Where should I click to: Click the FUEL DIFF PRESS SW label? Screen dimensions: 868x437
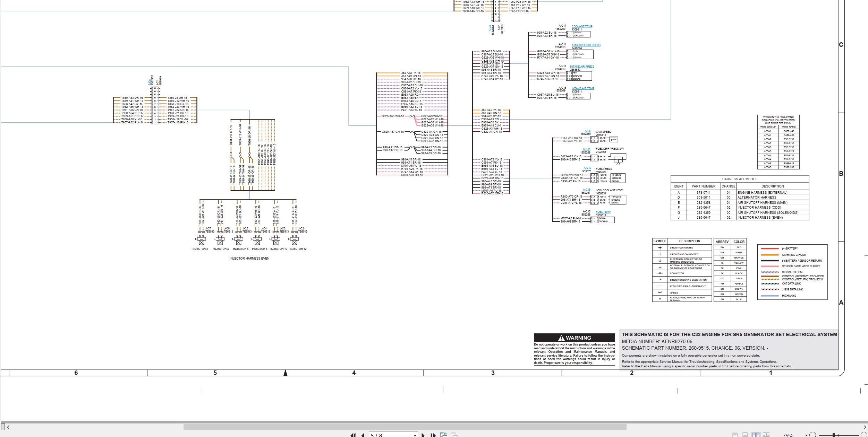coord(610,149)
